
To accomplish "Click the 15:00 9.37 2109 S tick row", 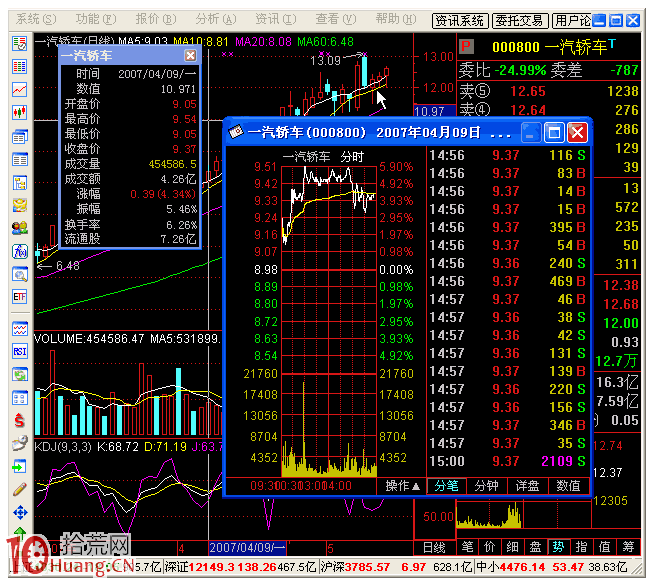I will point(507,462).
